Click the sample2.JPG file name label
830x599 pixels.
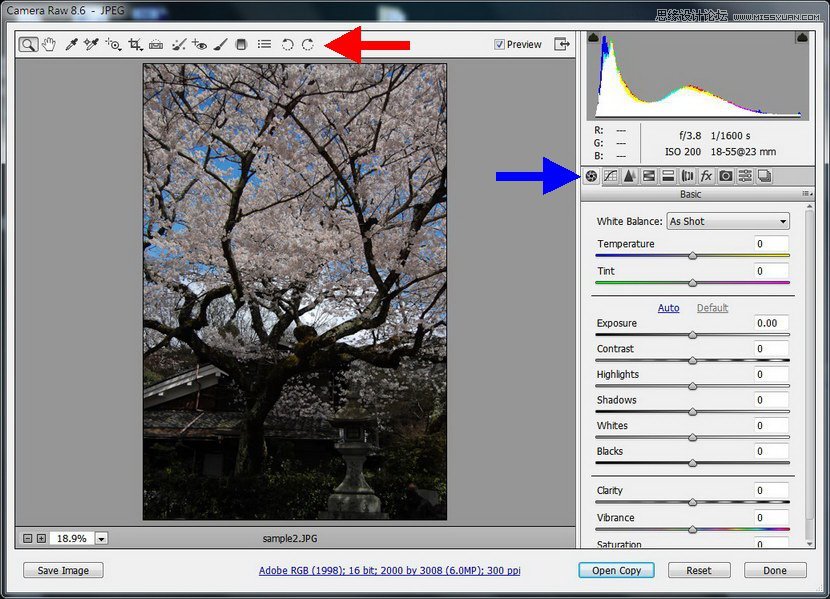coord(290,539)
